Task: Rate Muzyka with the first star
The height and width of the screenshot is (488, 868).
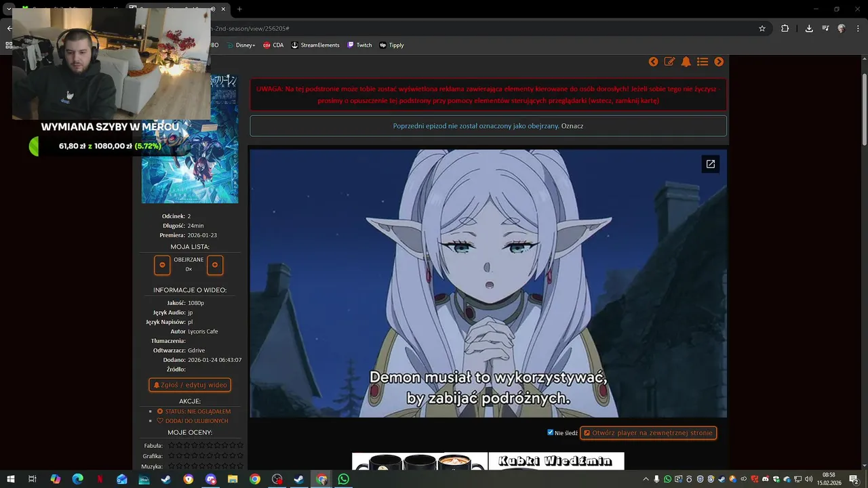Action: point(172,466)
